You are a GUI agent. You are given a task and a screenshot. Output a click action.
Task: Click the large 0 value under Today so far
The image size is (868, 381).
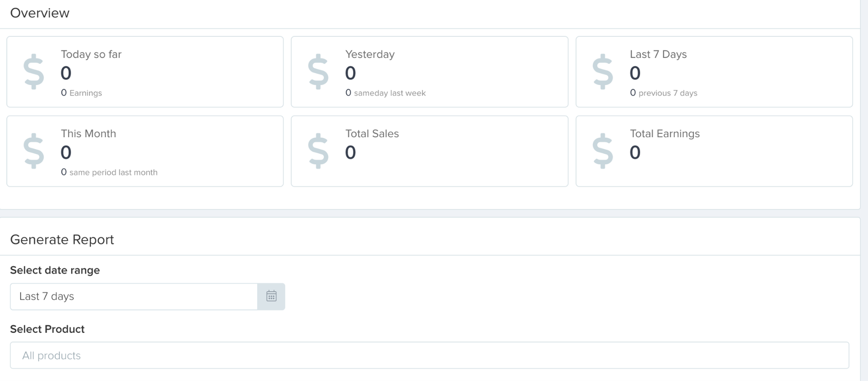click(x=66, y=73)
